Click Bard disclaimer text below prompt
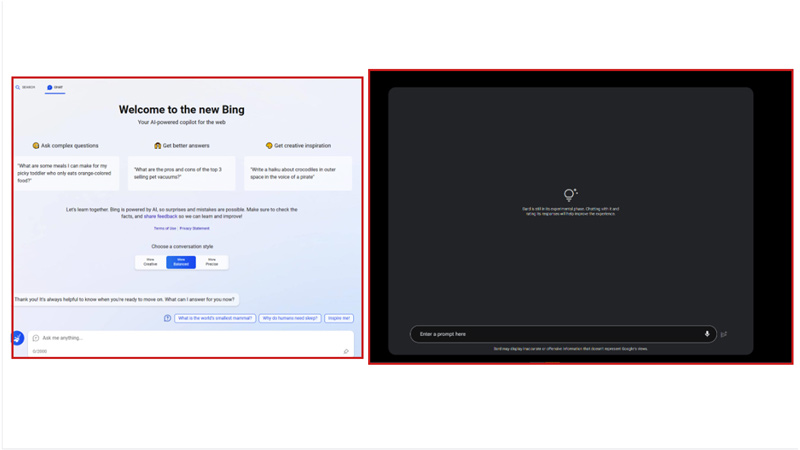Screen dimensions: 800x450 click(570, 349)
